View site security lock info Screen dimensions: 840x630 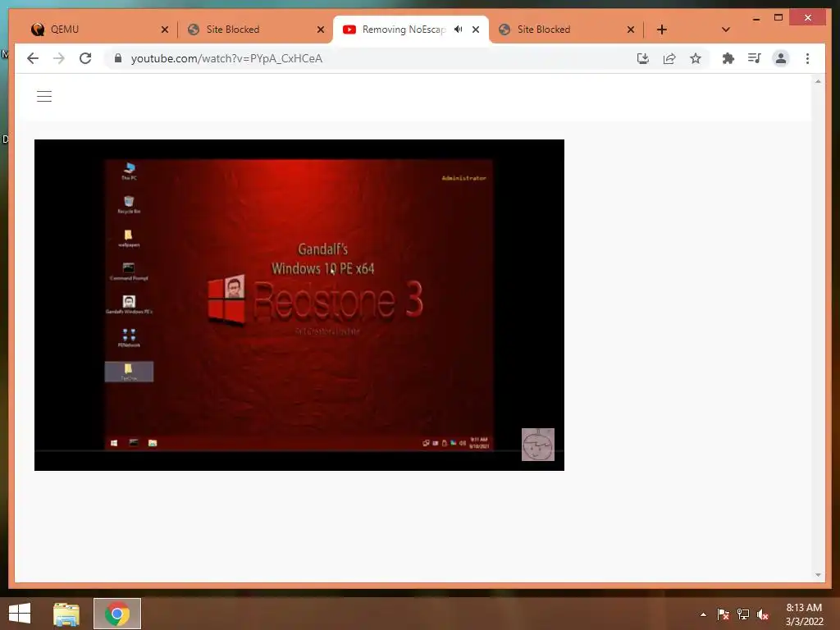tap(118, 58)
